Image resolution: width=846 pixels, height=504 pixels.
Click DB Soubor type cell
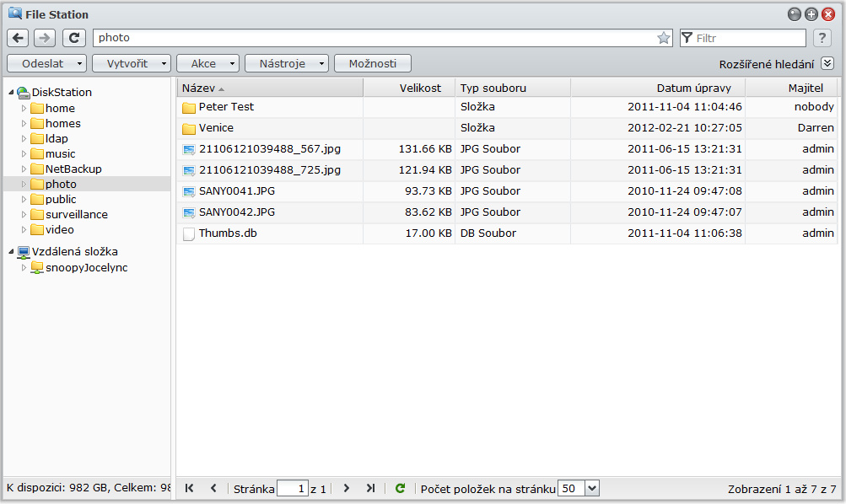click(488, 233)
